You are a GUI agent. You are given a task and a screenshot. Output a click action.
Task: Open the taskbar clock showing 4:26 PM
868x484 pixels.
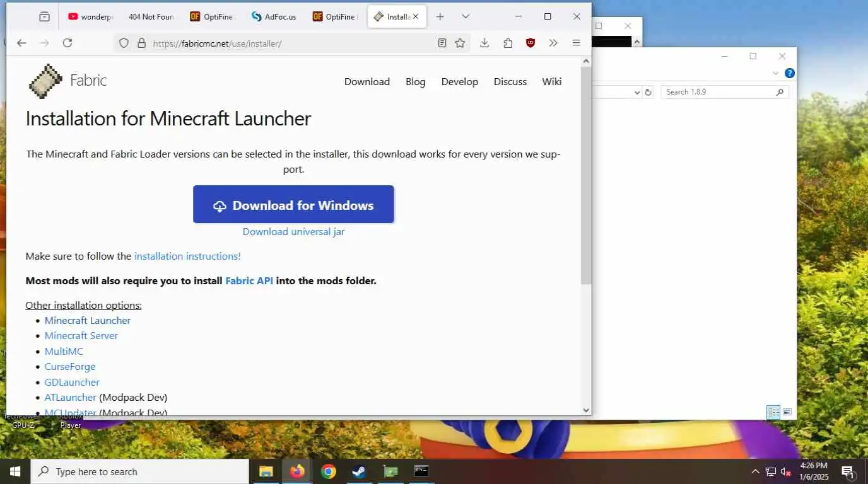[x=814, y=471]
